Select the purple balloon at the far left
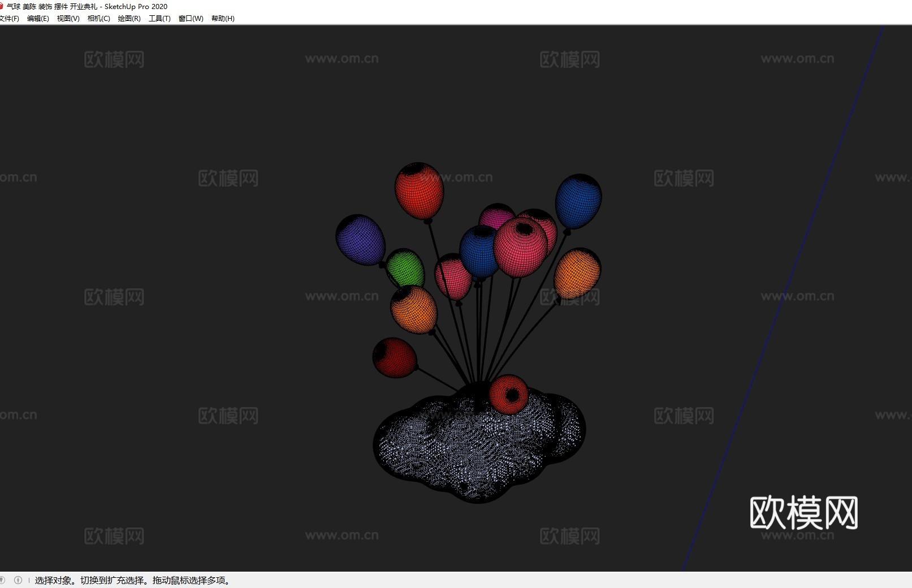This screenshot has width=912, height=588. click(x=361, y=240)
